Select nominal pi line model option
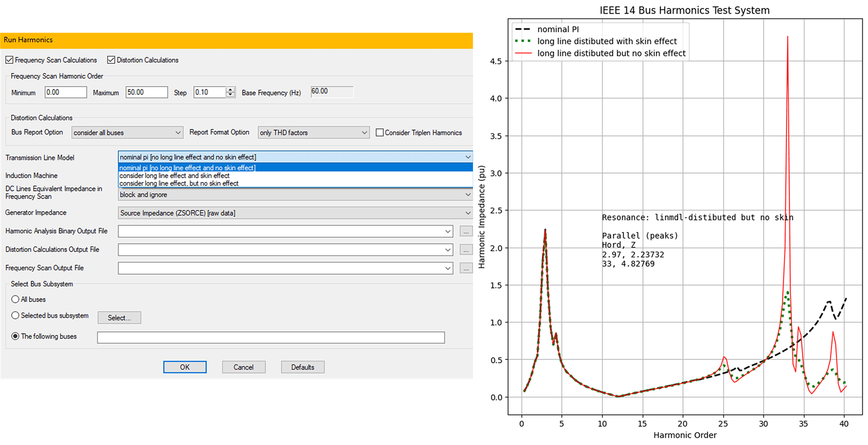This screenshot has height=445, width=868. click(295, 168)
